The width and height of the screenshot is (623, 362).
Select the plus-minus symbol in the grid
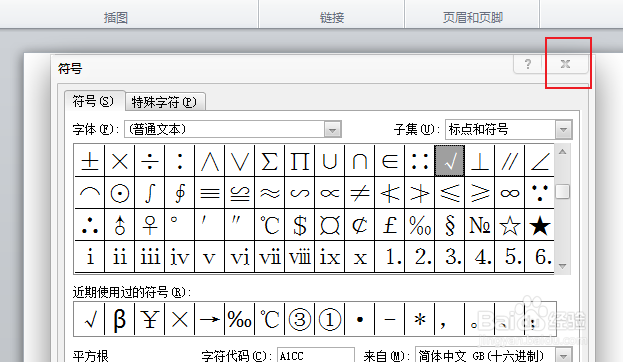90,161
